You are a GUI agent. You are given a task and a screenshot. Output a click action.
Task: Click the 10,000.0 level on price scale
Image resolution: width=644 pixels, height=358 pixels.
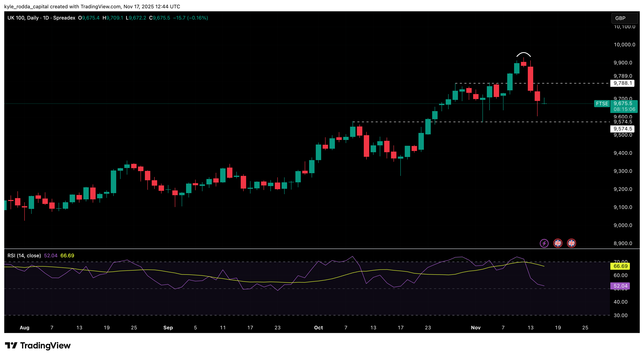click(x=624, y=45)
